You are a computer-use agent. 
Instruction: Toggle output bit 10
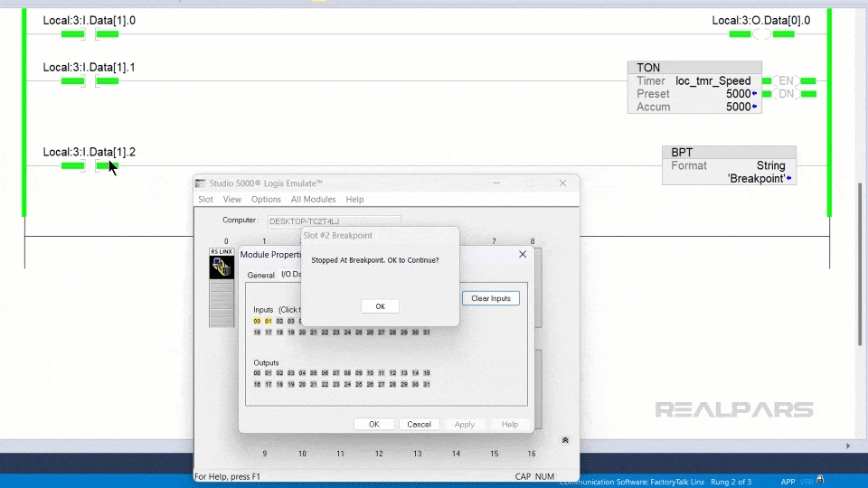[x=370, y=373]
